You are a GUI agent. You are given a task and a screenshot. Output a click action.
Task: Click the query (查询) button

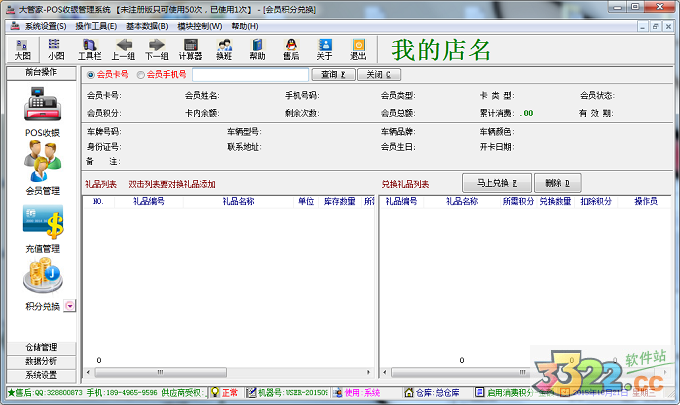click(x=332, y=74)
